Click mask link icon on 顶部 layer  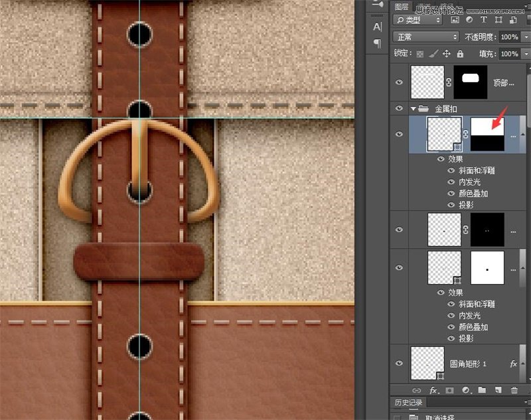(x=449, y=82)
